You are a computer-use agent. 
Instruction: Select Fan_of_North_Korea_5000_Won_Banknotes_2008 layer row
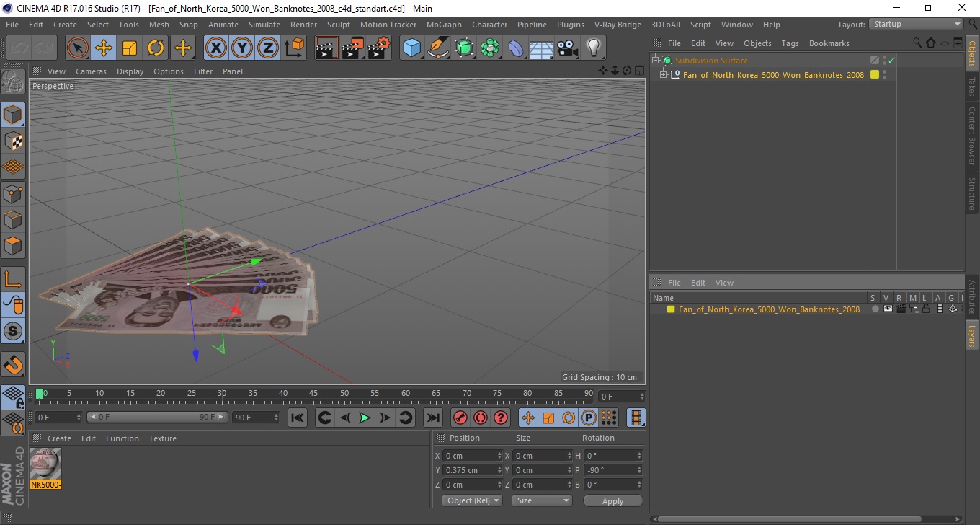point(769,309)
